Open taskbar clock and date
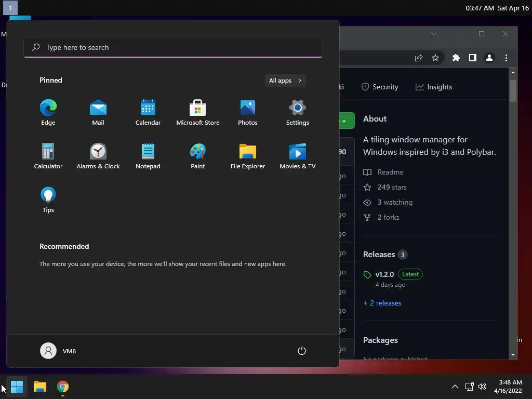Image resolution: width=532 pixels, height=399 pixels. click(x=508, y=387)
